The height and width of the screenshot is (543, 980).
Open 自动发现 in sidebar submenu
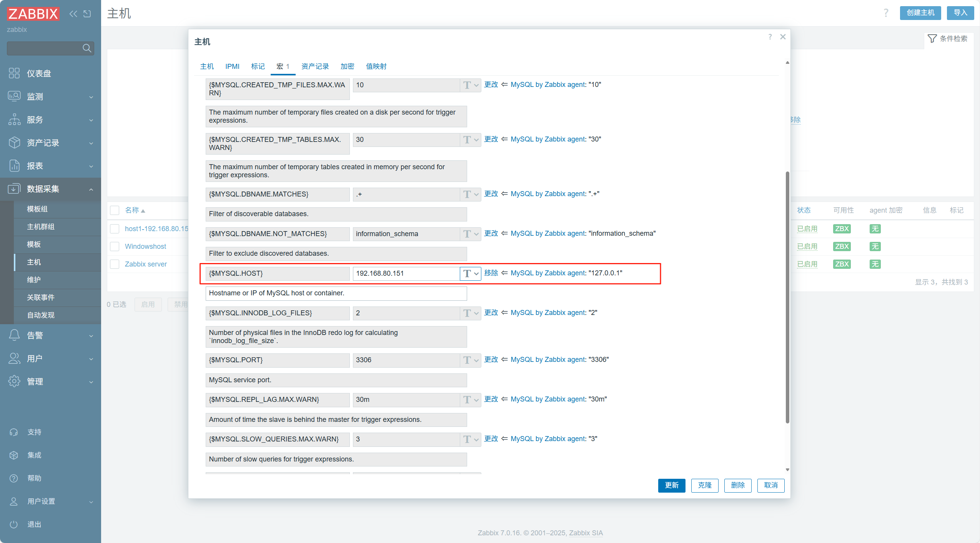click(41, 315)
